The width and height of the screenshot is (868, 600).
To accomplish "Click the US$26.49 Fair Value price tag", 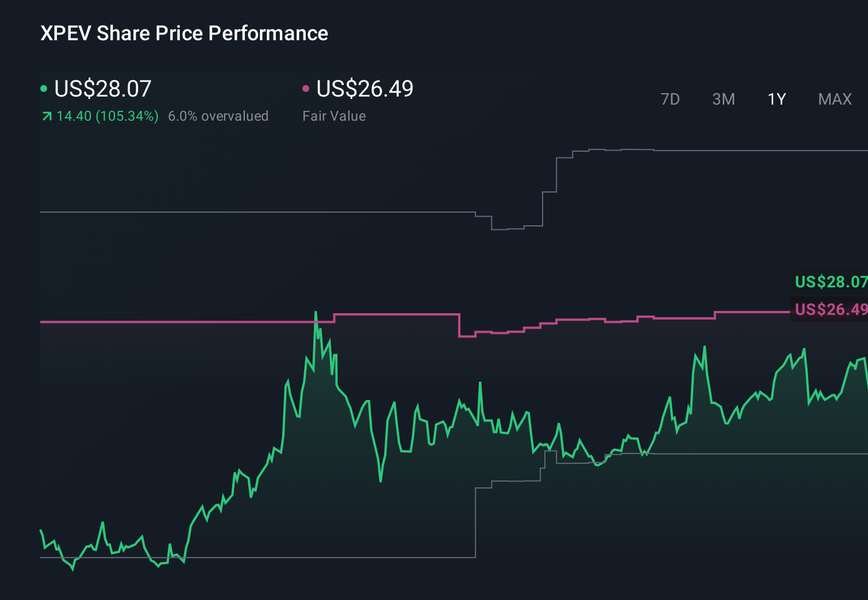I will (831, 309).
